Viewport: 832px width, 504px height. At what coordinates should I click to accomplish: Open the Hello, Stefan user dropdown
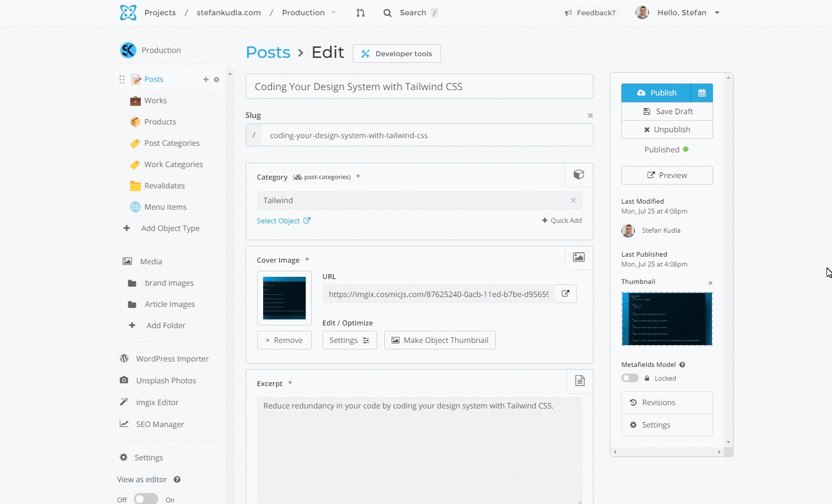[688, 13]
